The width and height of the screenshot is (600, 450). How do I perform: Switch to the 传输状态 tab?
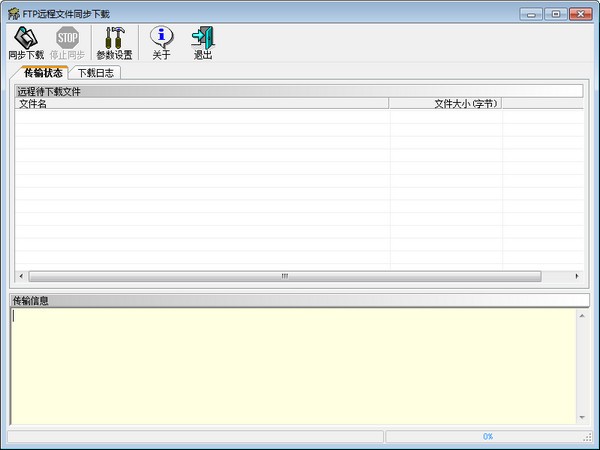pos(43,73)
